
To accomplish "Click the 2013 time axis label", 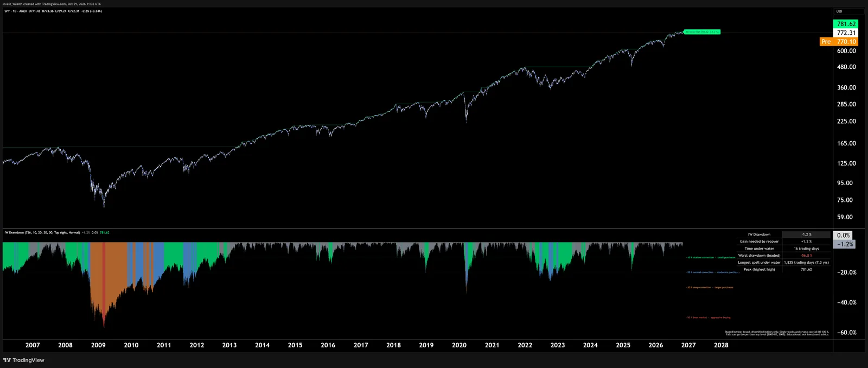I will pyautogui.click(x=229, y=345).
